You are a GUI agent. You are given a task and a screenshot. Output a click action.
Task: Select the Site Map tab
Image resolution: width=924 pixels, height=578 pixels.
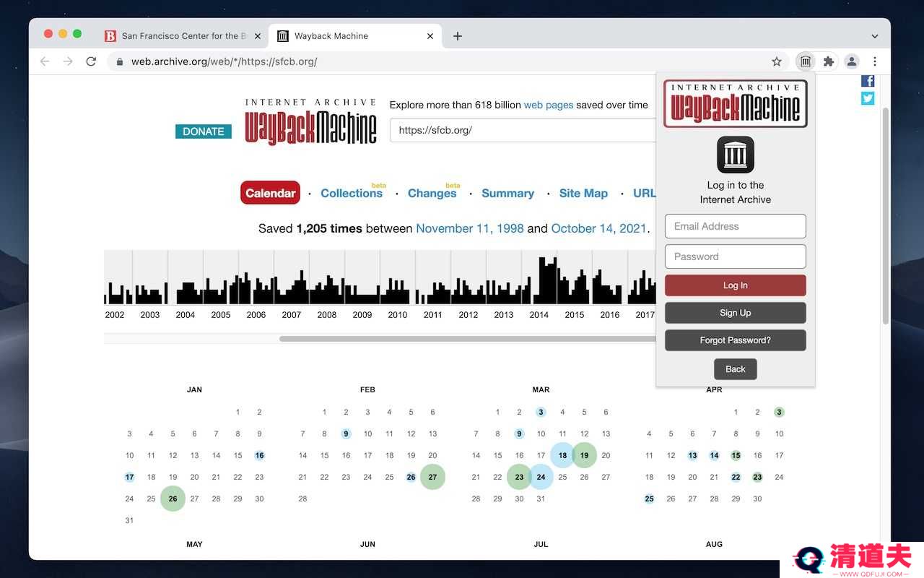[583, 194]
